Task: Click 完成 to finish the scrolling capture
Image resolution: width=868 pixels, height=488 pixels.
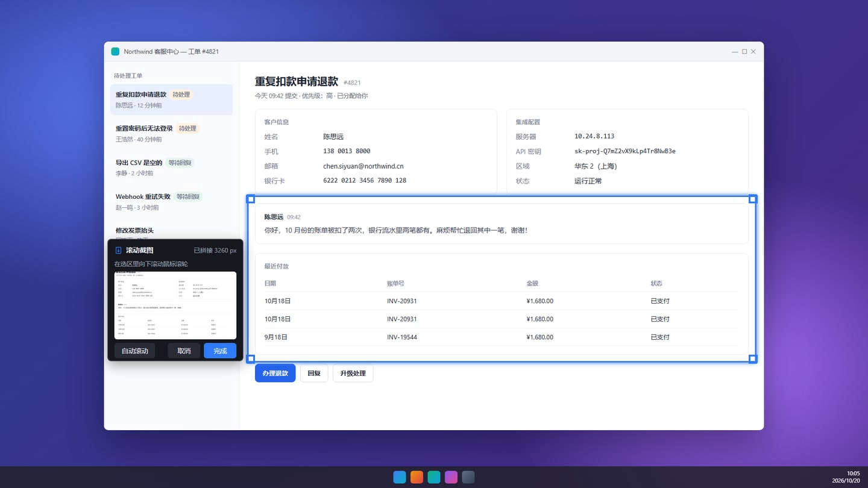Action: (220, 351)
